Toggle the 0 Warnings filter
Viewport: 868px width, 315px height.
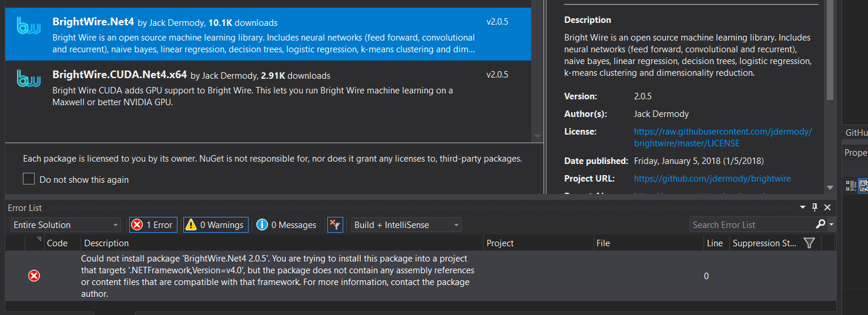216,224
